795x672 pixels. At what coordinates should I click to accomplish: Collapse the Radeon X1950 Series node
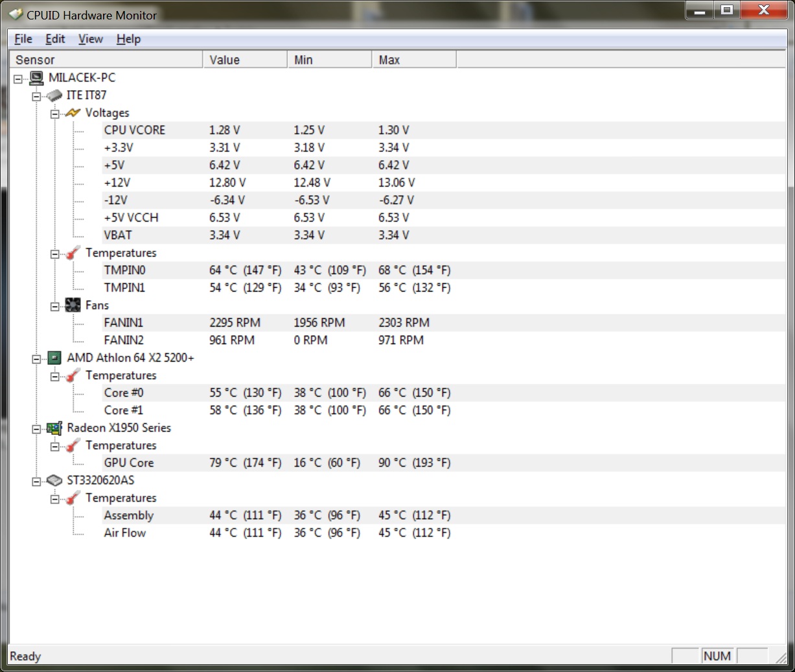click(36, 428)
